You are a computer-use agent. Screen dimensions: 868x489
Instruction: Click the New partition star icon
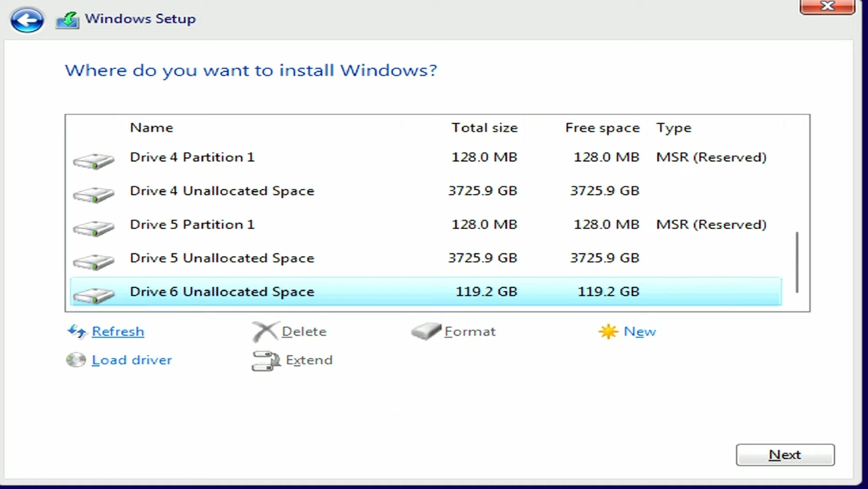pyautogui.click(x=608, y=331)
